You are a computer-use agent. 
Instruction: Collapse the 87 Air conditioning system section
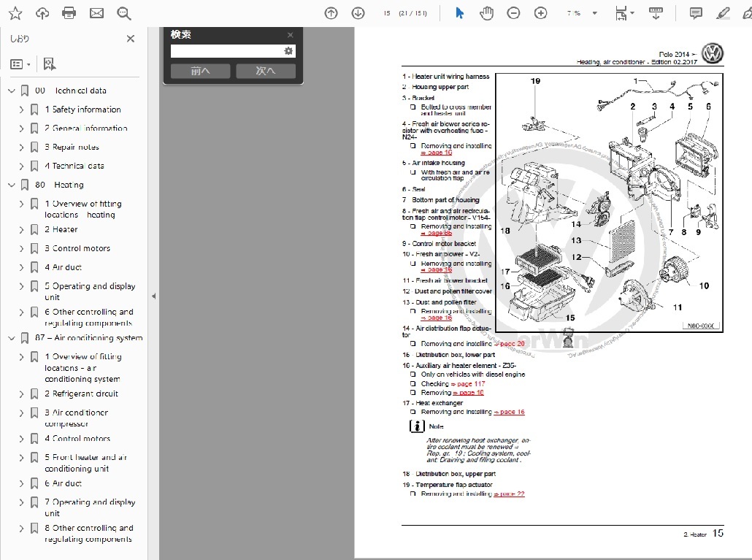pos(12,338)
